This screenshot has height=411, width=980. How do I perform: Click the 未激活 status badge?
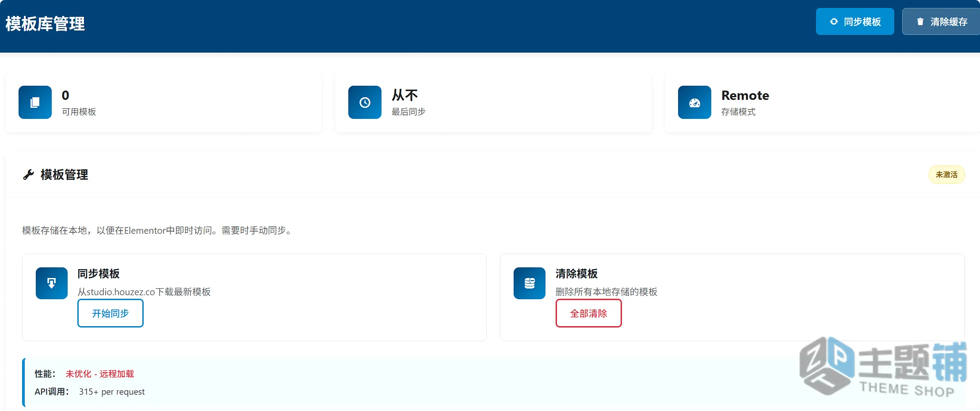click(x=946, y=175)
